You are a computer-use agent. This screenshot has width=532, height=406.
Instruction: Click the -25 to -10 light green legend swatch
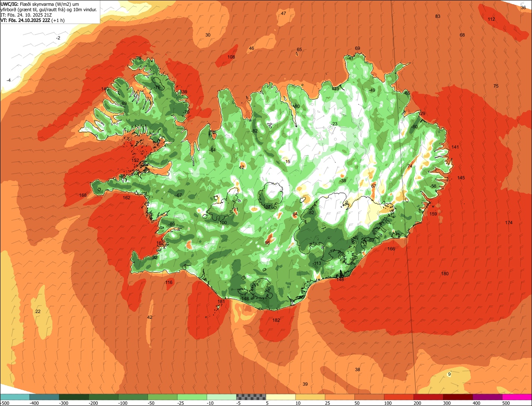192,397
